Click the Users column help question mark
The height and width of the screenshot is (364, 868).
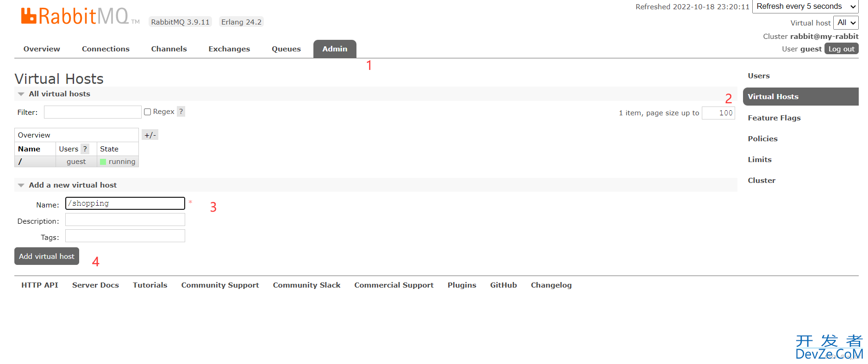85,149
